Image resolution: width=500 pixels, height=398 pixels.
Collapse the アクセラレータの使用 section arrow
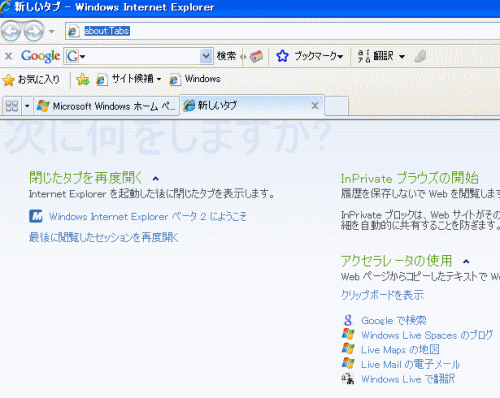click(466, 261)
